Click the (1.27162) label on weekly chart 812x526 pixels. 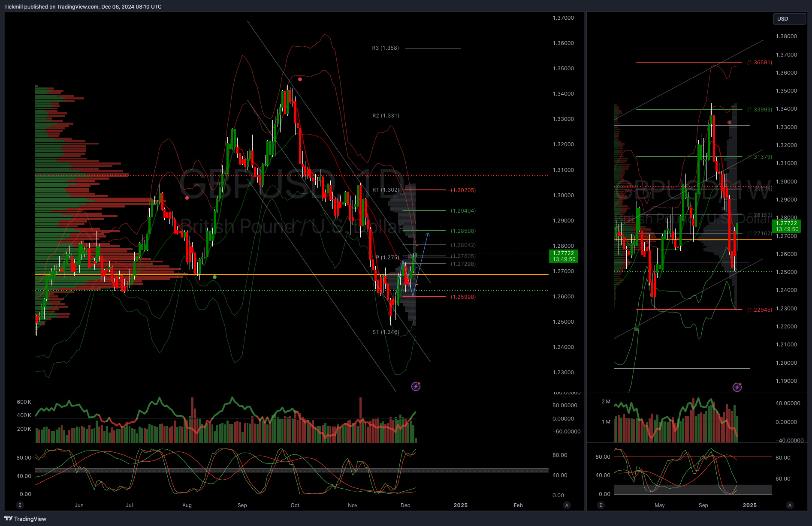(759, 234)
